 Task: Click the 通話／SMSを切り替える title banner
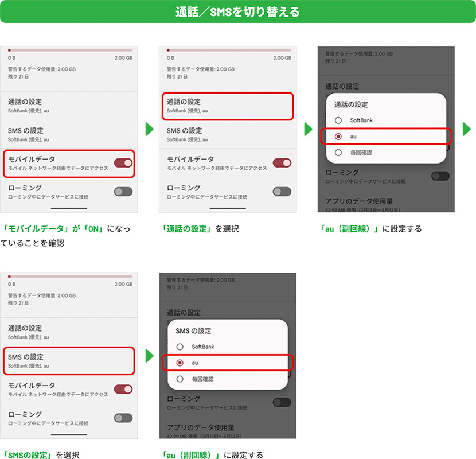click(x=238, y=11)
